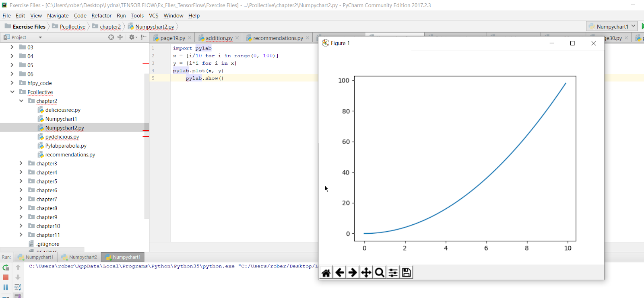Image resolution: width=644 pixels, height=298 pixels.
Task: Open the Help menu
Action: (194, 16)
